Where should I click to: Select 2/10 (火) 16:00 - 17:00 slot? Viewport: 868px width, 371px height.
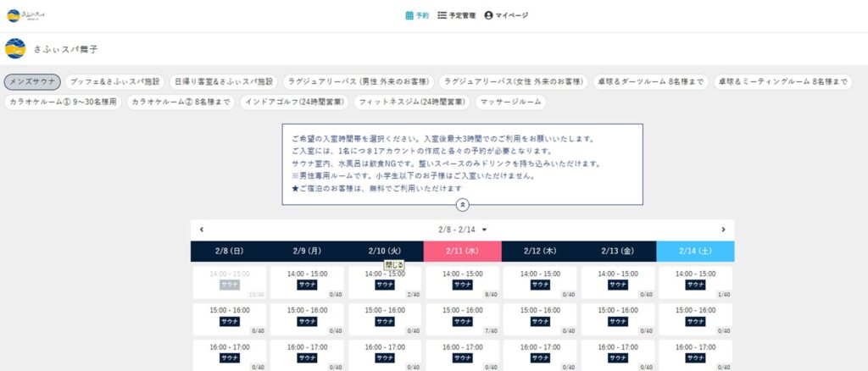[x=385, y=356]
